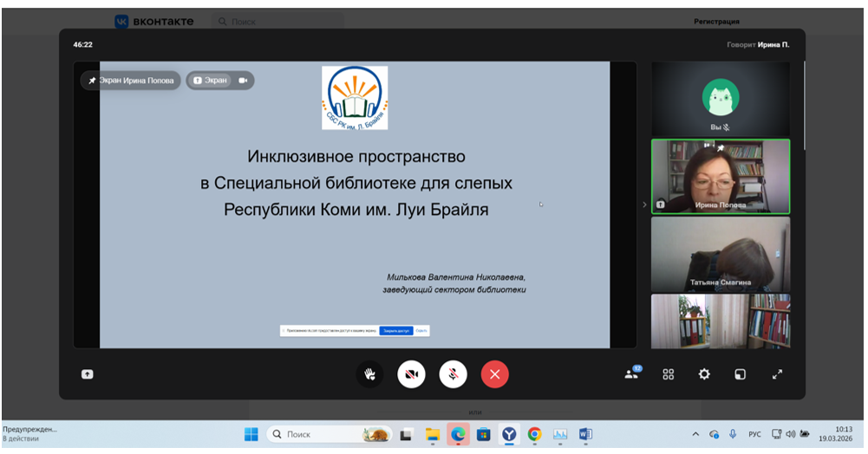Open File Explorer from taskbar
The width and height of the screenshot is (868, 454).
pos(433,435)
